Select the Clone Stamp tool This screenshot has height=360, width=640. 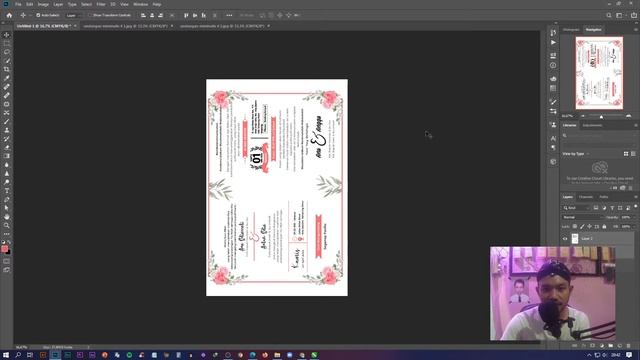coord(7,130)
